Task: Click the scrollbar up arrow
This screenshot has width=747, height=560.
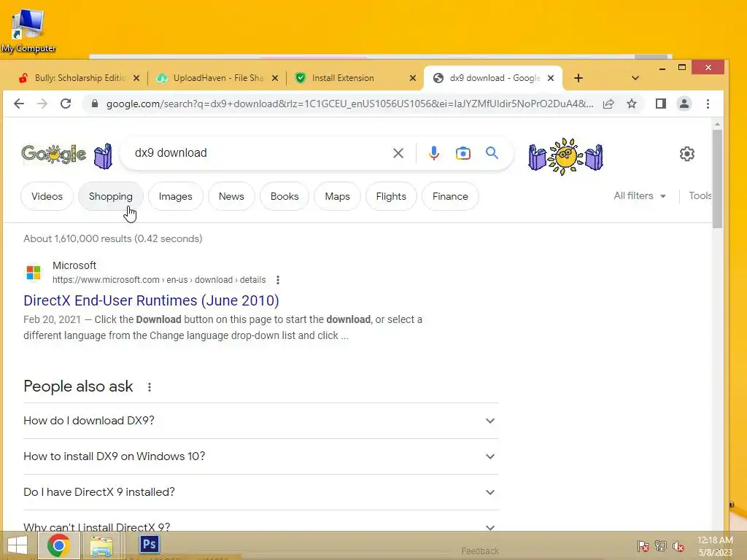Action: point(718,124)
